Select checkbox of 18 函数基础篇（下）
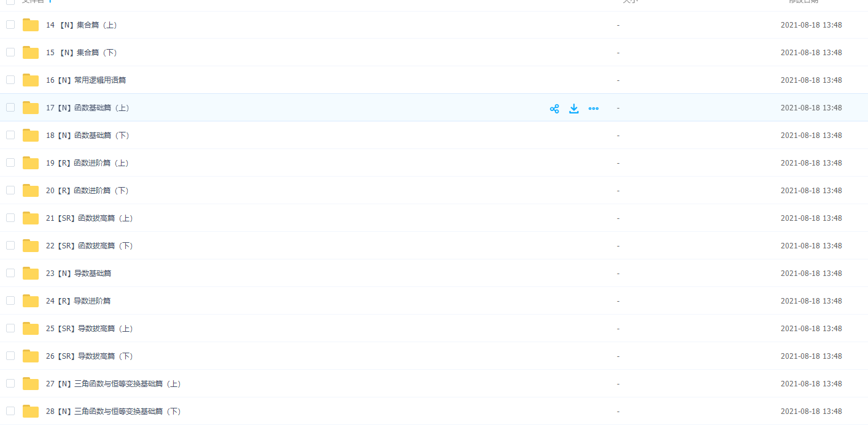Screen dimensions: 868x425 [10, 135]
